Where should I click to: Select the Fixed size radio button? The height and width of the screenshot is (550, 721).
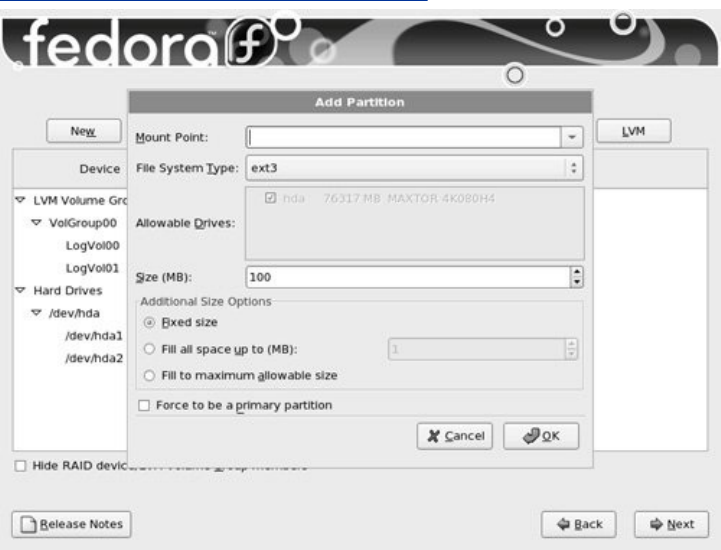[x=149, y=322]
